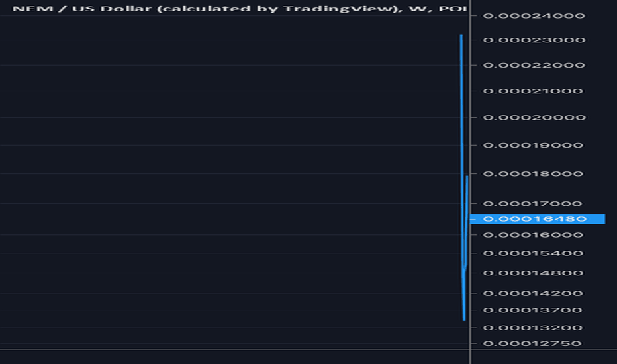Viewport: 617px width, 364px height.
Task: Click the 0.00020000 price axis label
Action: [x=534, y=117]
